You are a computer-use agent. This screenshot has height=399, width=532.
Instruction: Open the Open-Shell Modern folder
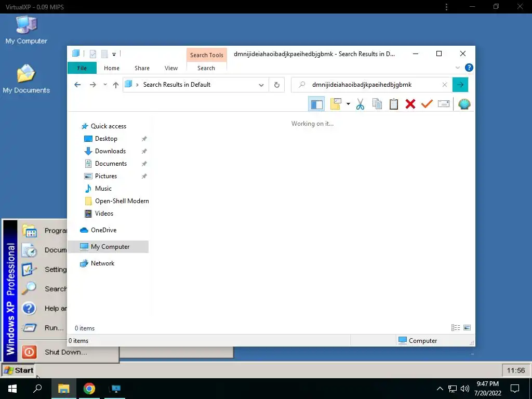coord(122,201)
